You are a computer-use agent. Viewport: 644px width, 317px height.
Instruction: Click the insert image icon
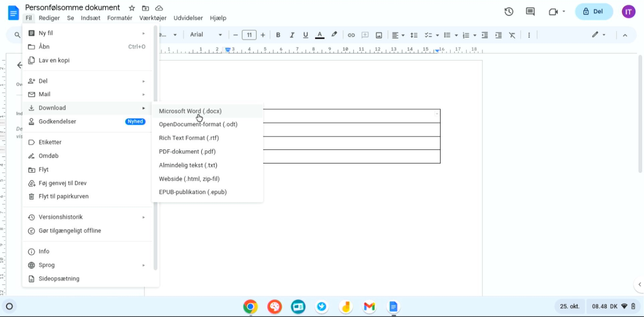tap(379, 35)
